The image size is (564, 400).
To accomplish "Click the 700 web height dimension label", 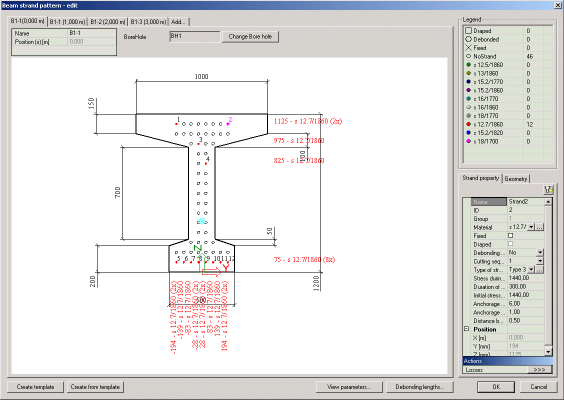I will [118, 192].
